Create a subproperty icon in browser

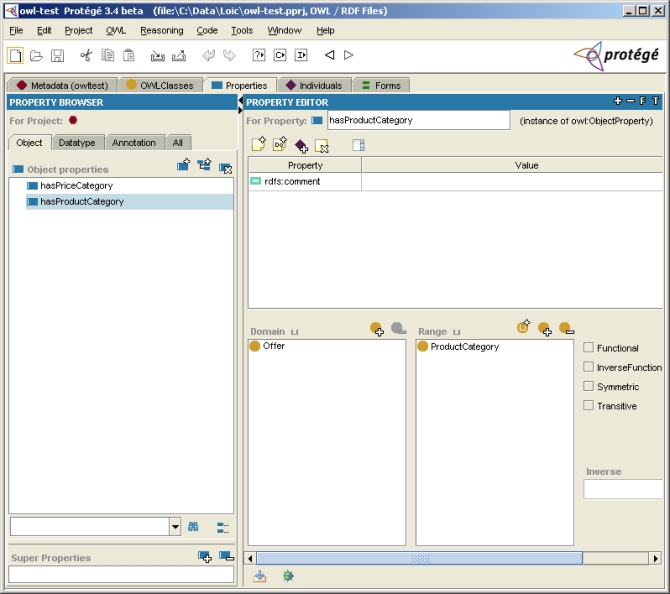click(205, 165)
